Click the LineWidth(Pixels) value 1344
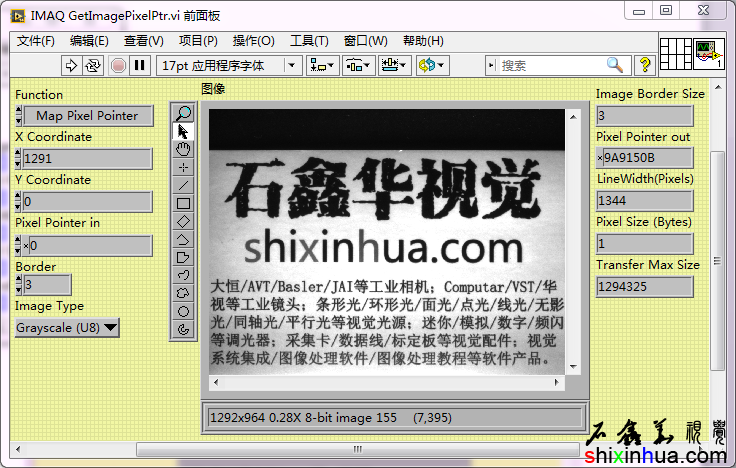Screen dimensions: 736x468 click(644, 201)
